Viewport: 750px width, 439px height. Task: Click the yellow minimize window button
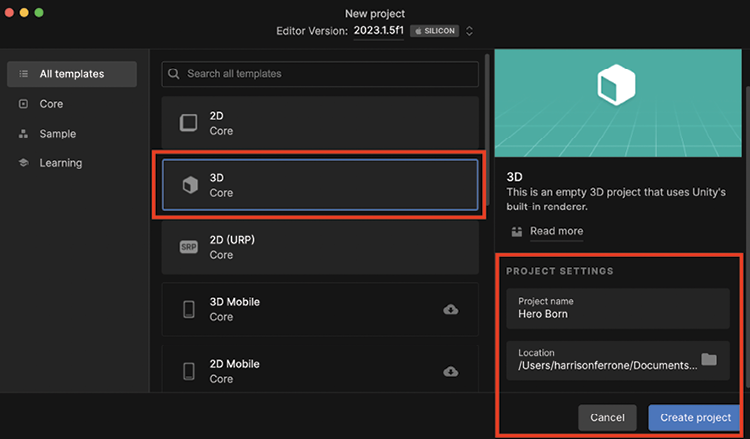tap(24, 12)
